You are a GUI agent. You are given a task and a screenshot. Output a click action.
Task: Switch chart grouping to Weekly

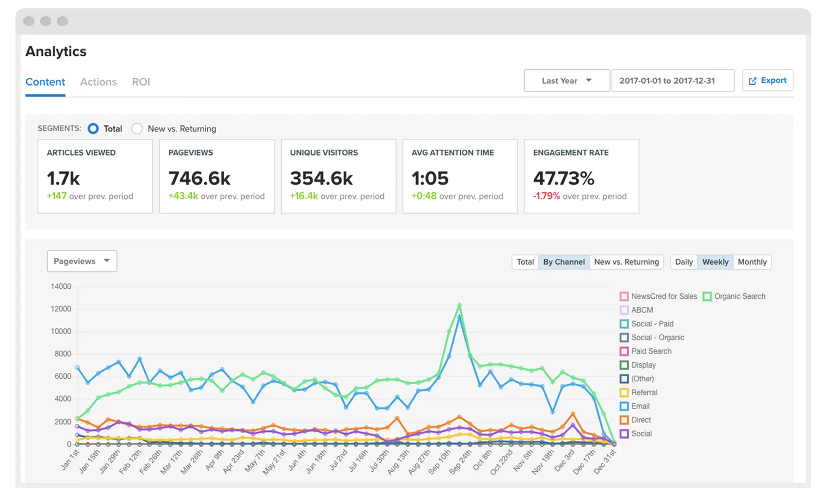[715, 262]
